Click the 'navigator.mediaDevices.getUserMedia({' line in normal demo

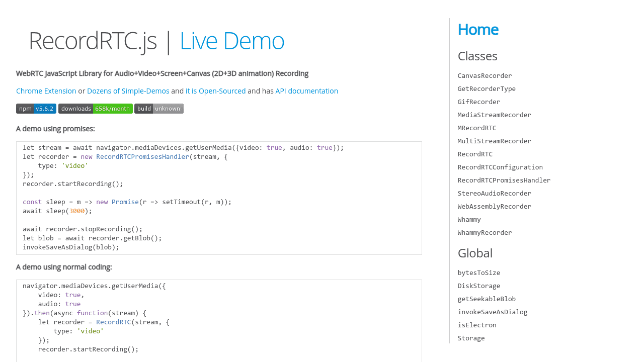[94, 286]
